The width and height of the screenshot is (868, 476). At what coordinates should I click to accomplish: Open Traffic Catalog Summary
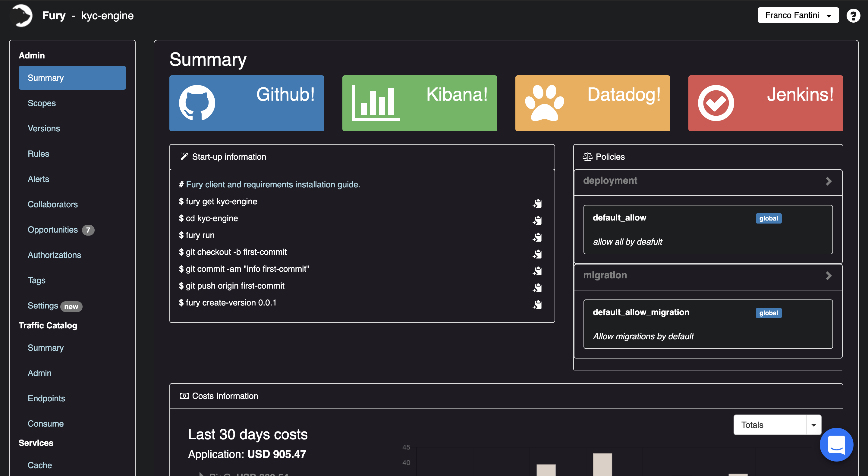point(46,348)
